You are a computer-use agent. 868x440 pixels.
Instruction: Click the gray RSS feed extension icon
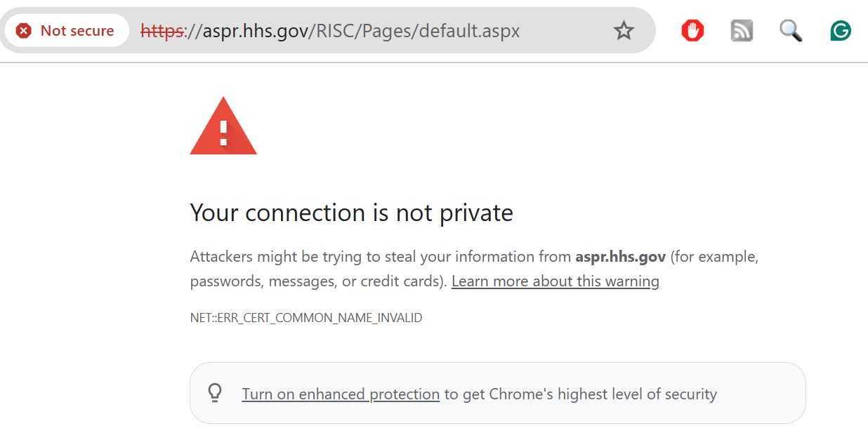(742, 31)
